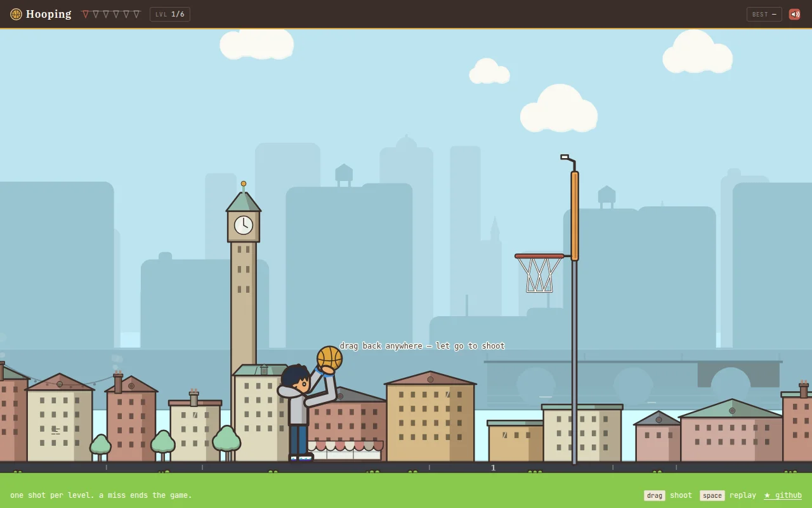Click the BEST score indicator
This screenshot has width=812, height=508.
click(764, 14)
